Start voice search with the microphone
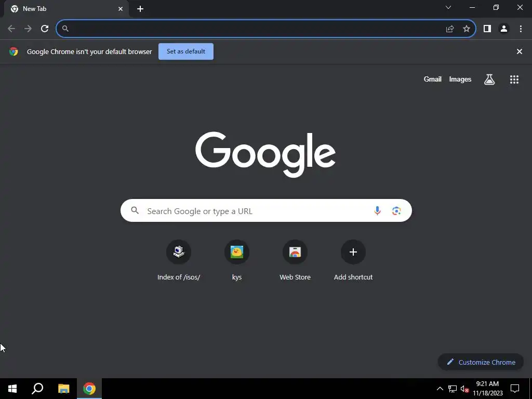 pyautogui.click(x=377, y=211)
